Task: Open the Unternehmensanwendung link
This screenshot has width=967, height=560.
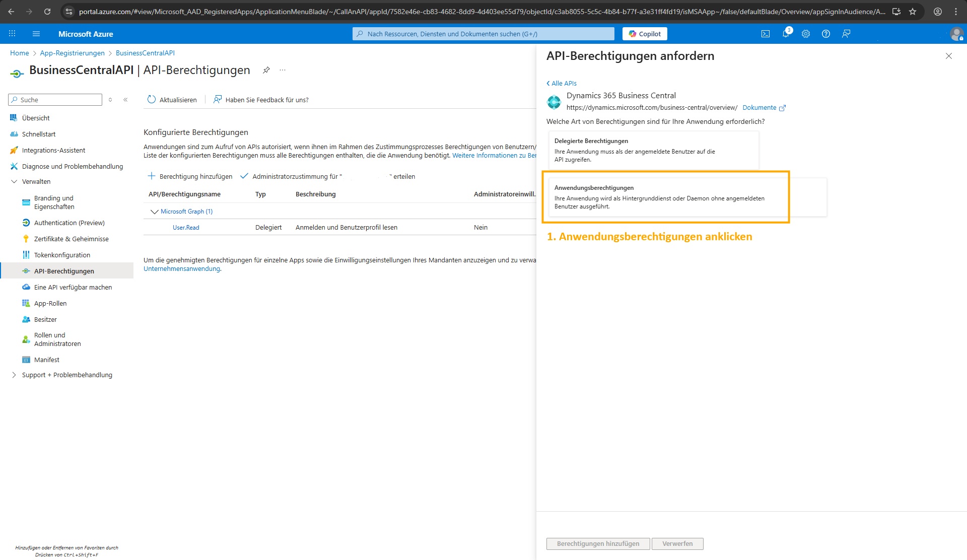Action: (182, 268)
